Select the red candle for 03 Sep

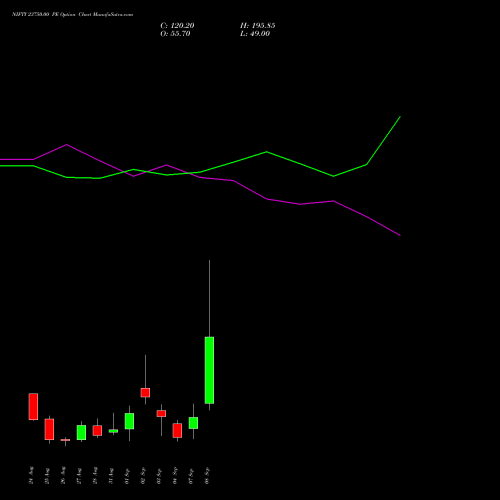(x=161, y=413)
